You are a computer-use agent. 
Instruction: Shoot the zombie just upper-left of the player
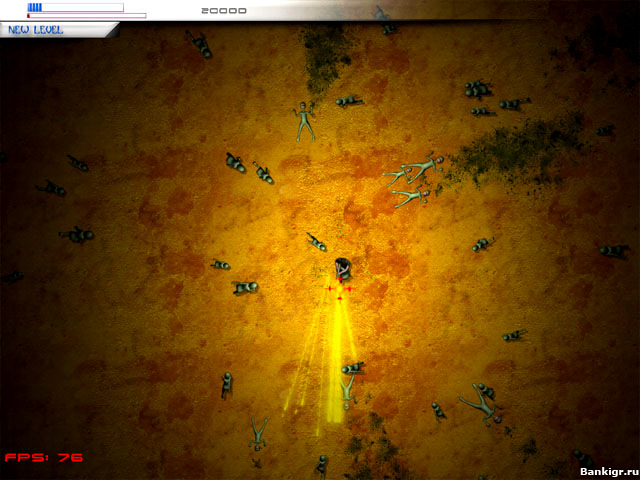pyautogui.click(x=316, y=241)
